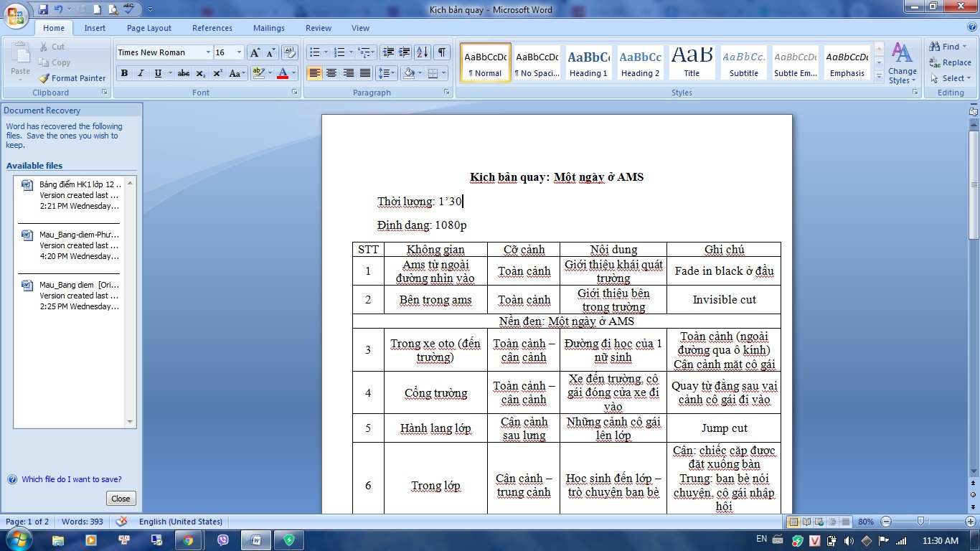Click the Replace button

coord(950,62)
